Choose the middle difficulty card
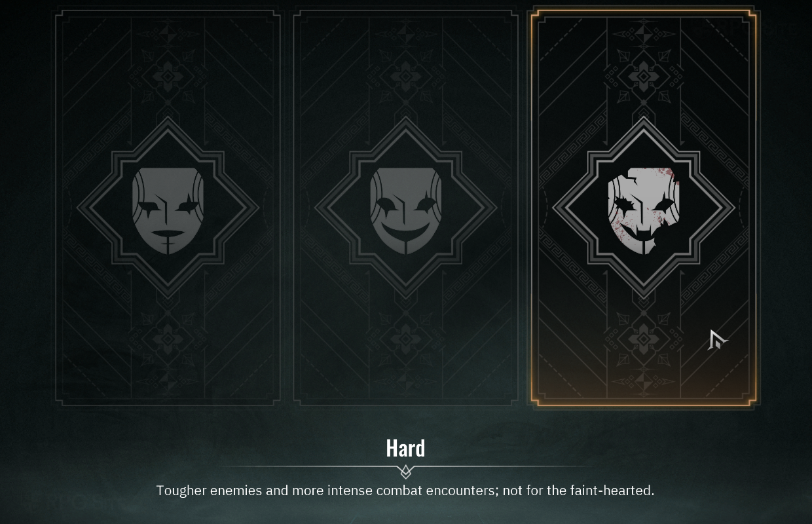 point(406,208)
